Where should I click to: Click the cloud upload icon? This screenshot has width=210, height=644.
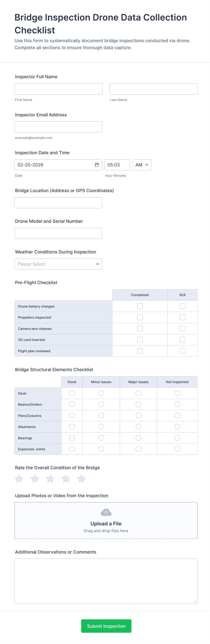click(x=106, y=513)
